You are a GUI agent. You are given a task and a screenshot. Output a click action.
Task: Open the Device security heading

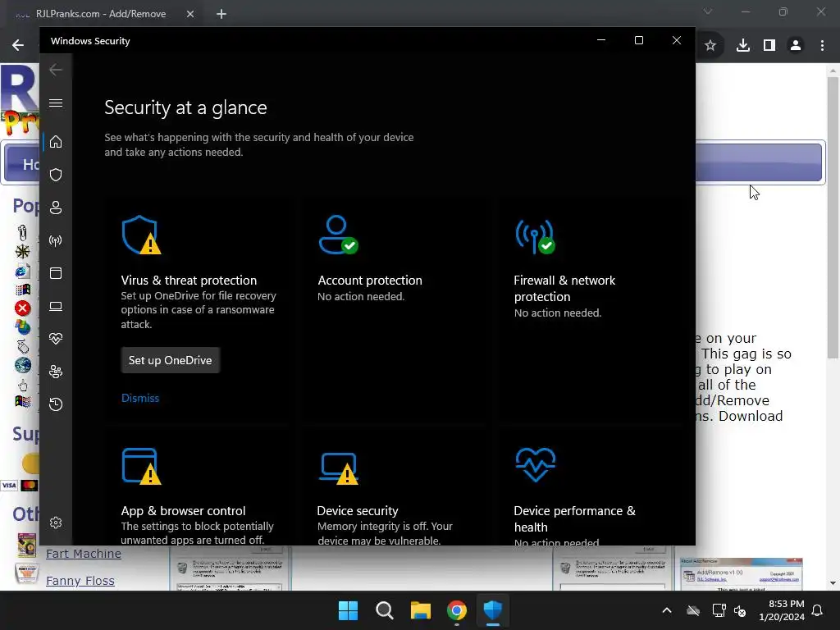[x=358, y=510]
